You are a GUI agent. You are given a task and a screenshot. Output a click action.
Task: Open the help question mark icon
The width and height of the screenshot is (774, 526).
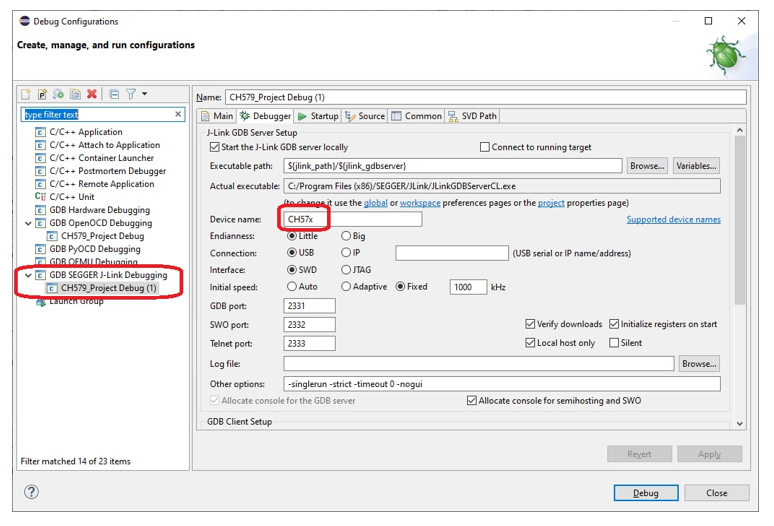(31, 491)
